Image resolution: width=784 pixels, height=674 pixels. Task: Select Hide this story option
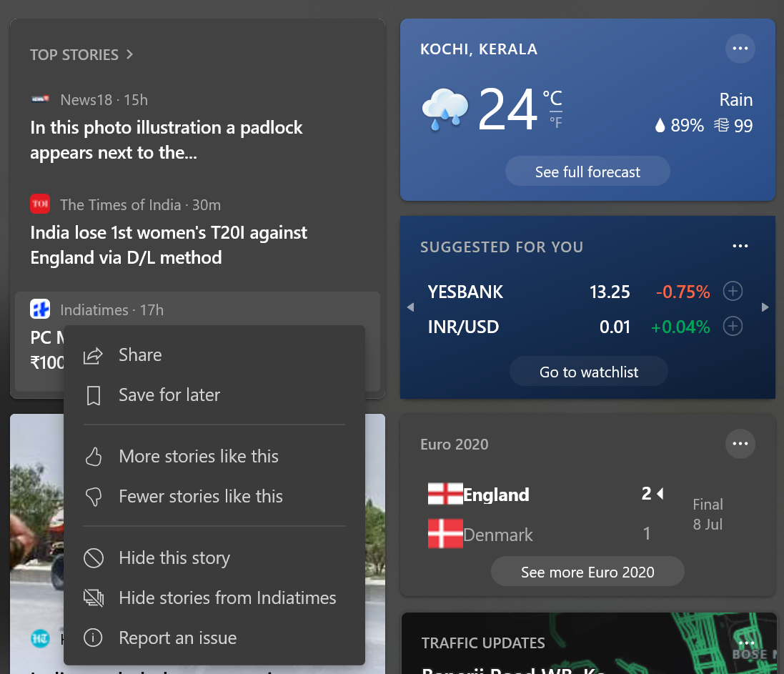point(214,558)
